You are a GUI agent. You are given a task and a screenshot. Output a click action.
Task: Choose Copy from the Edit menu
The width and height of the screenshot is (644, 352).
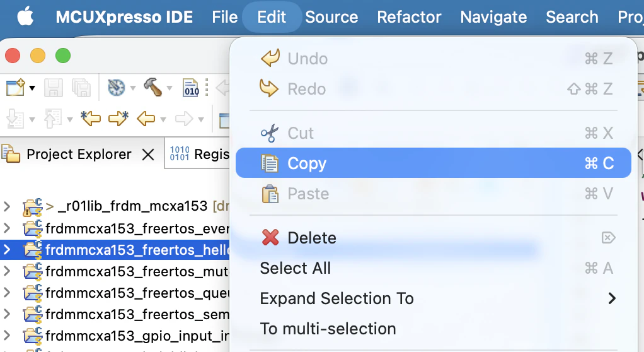click(x=434, y=163)
